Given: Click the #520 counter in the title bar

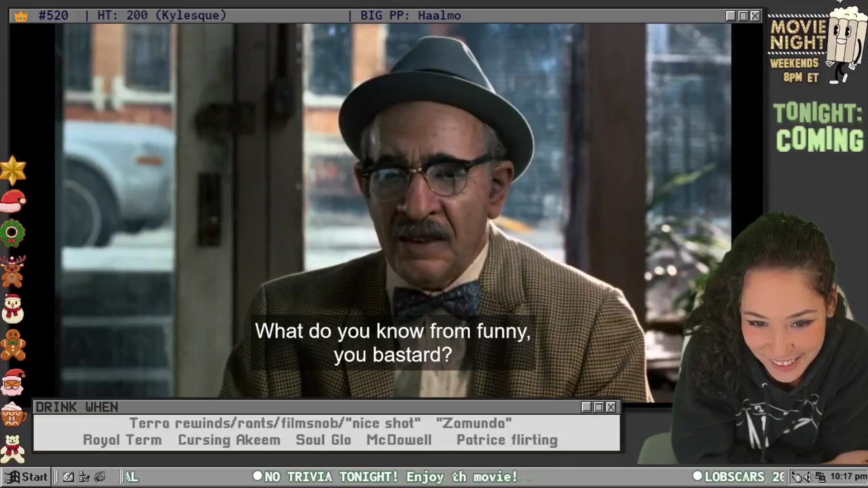Looking at the screenshot, I should pyautogui.click(x=53, y=15).
